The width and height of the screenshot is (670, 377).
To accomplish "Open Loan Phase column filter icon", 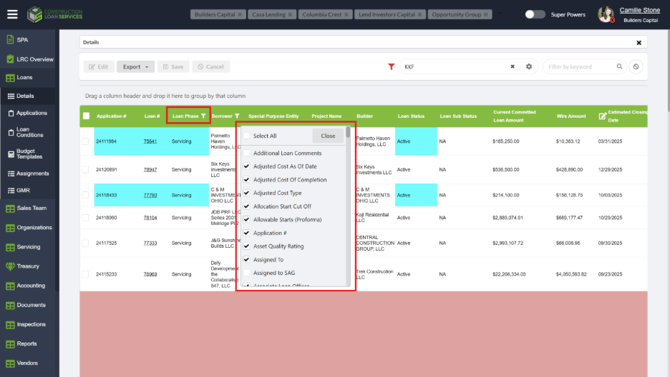I will 203,116.
